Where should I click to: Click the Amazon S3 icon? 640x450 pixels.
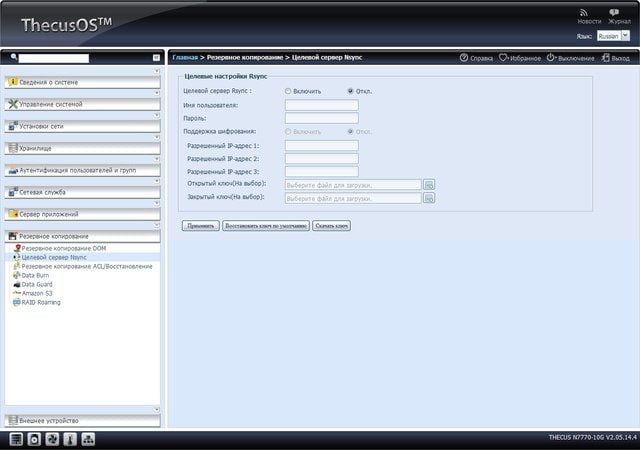click(17, 293)
